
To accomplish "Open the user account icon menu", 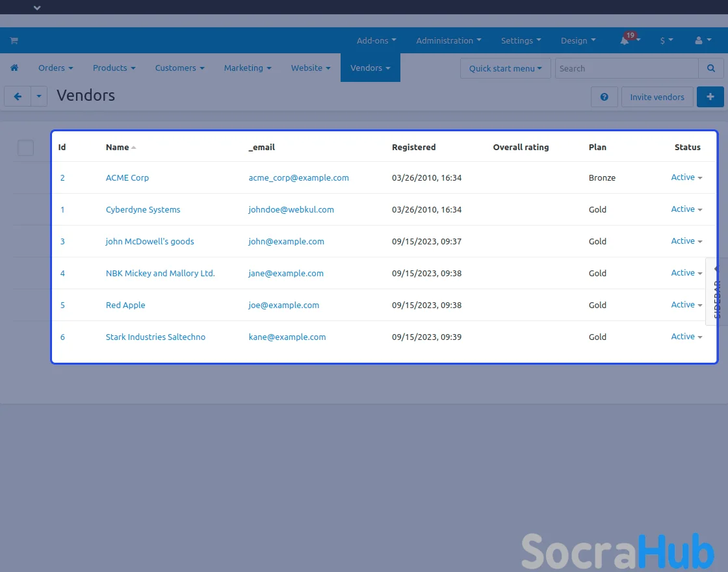I will click(702, 40).
